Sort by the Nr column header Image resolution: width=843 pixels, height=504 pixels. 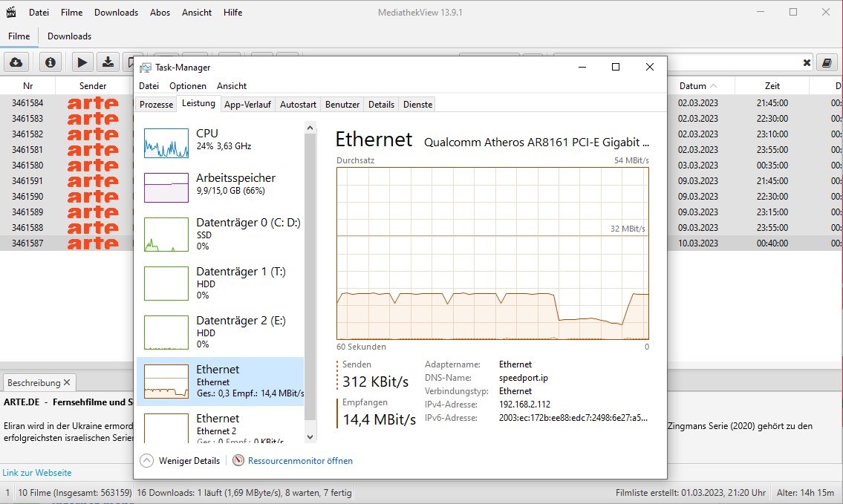[28, 86]
